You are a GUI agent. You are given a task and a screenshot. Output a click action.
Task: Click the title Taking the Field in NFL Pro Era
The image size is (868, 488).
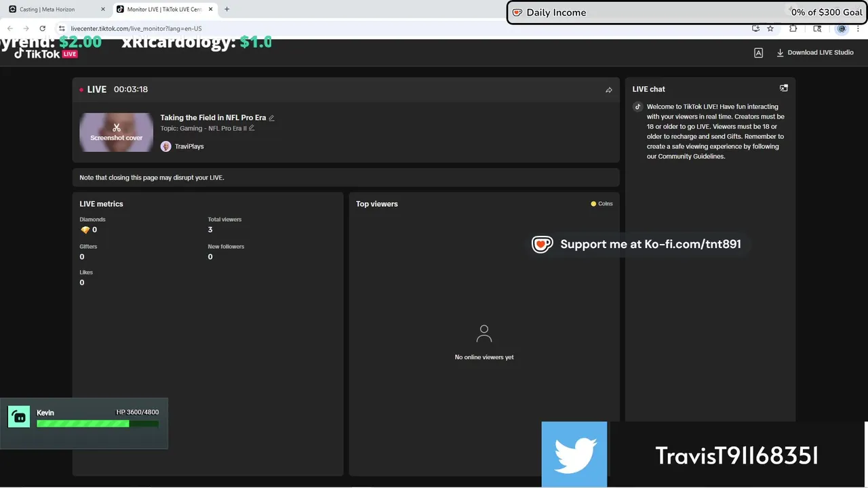213,118
